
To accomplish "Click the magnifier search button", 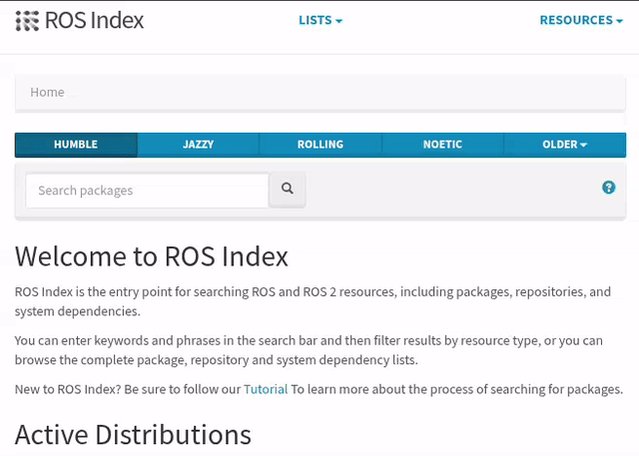I will pos(287,189).
